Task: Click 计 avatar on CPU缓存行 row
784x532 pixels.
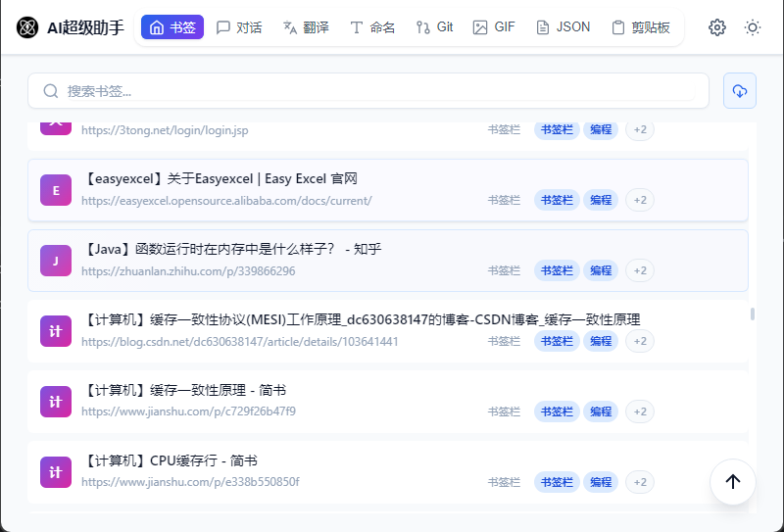Action: (56, 472)
